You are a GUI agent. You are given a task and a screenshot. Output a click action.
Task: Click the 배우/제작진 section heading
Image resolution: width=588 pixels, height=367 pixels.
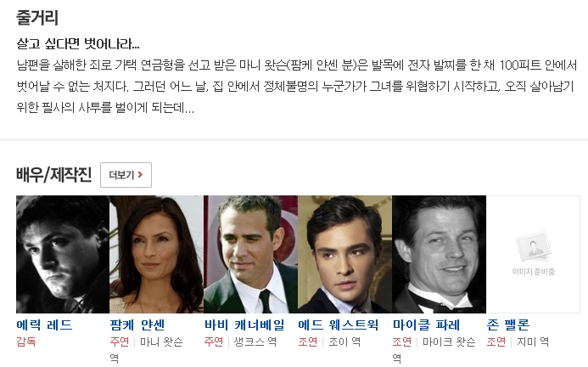click(x=54, y=175)
